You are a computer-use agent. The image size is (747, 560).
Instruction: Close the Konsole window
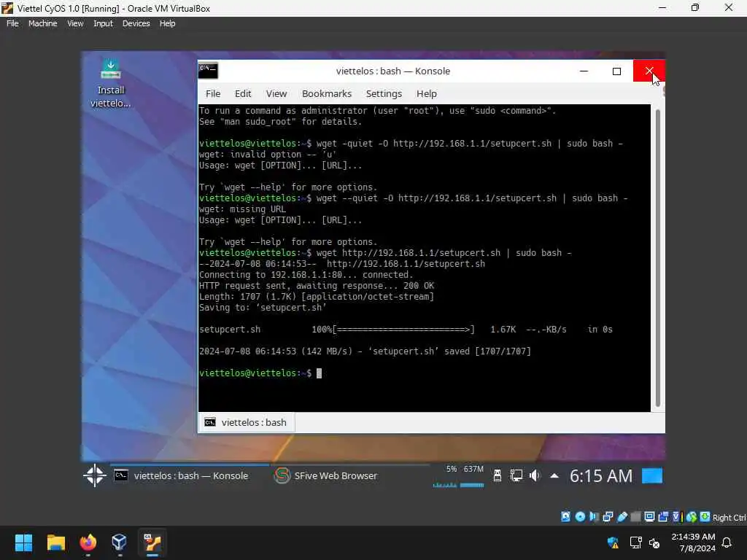(x=649, y=71)
